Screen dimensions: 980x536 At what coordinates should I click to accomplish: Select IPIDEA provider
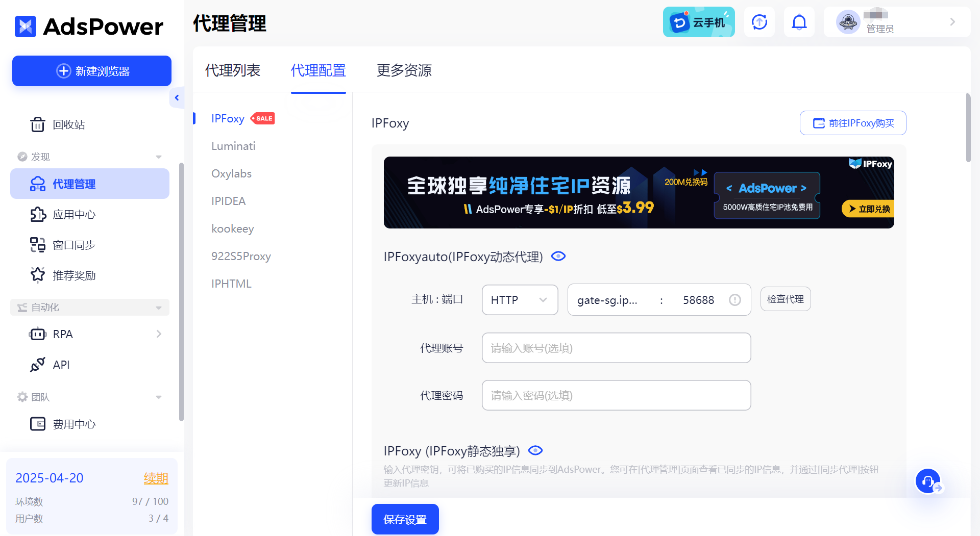[229, 201]
